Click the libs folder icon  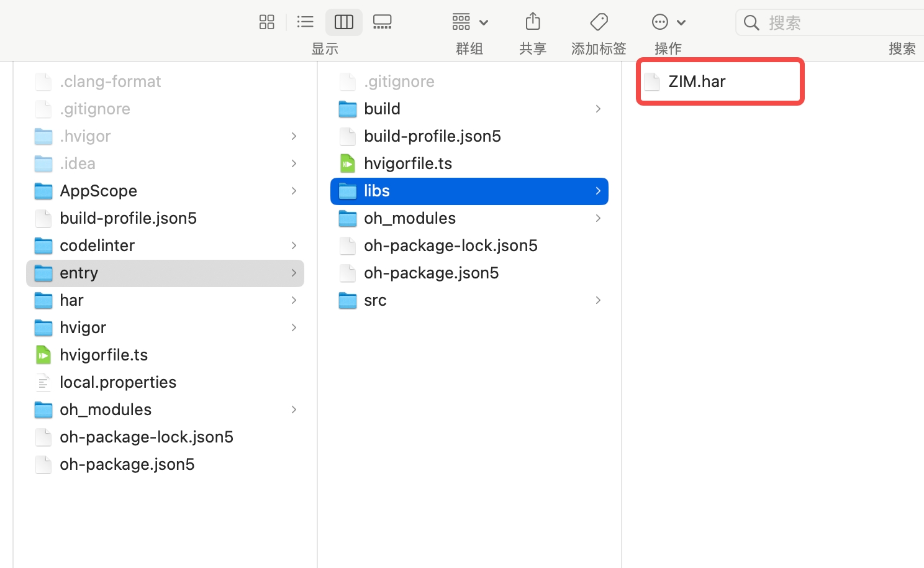[348, 191]
